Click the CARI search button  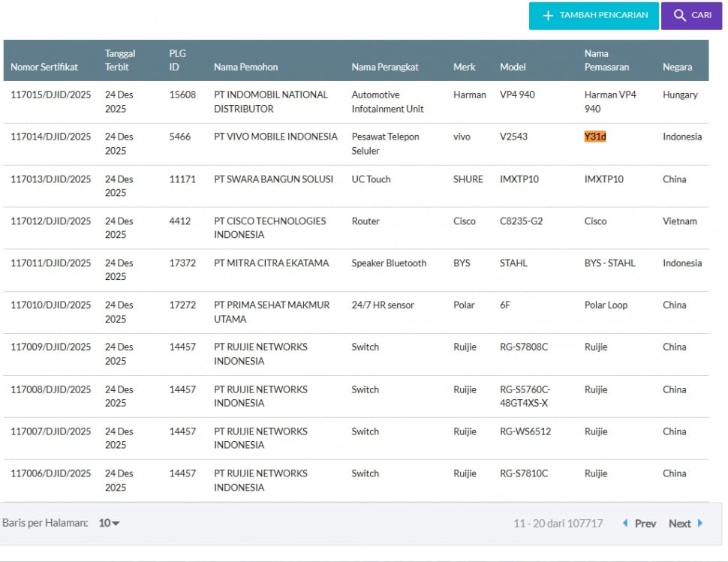click(691, 15)
